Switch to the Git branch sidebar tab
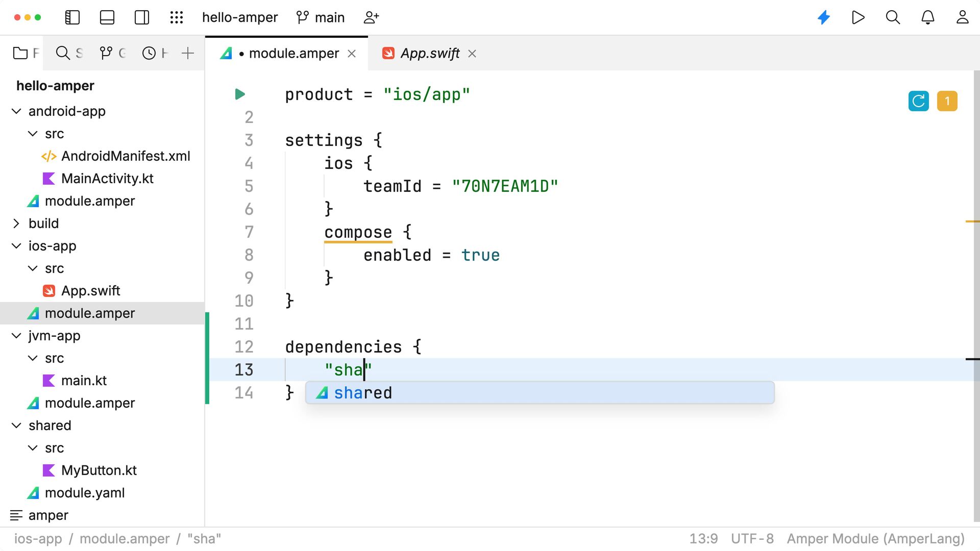Viewport: 980px width, 551px height. click(x=112, y=53)
